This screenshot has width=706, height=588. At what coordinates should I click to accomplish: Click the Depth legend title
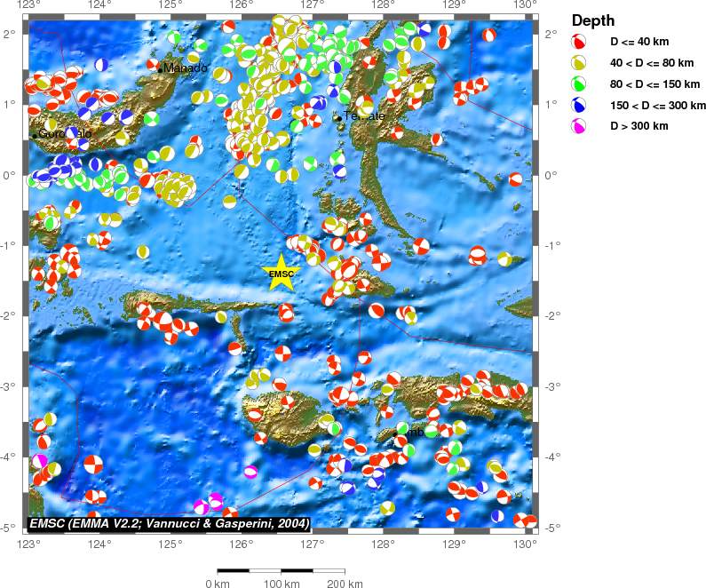tap(592, 20)
